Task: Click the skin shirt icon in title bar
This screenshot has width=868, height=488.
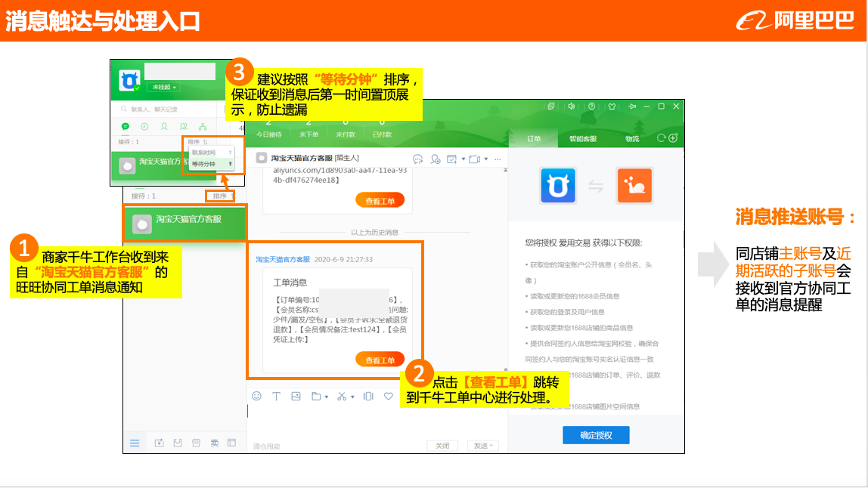Action: coord(612,107)
